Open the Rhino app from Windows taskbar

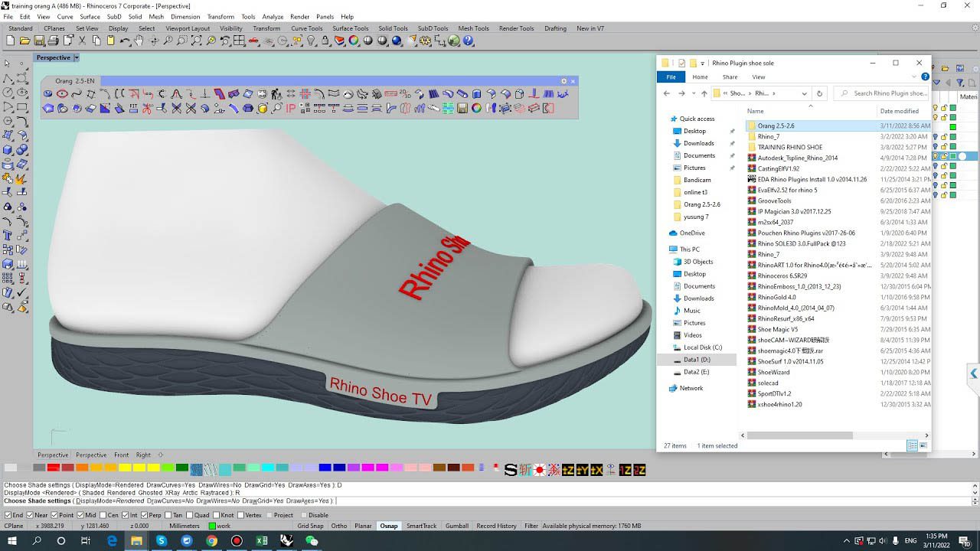286,540
